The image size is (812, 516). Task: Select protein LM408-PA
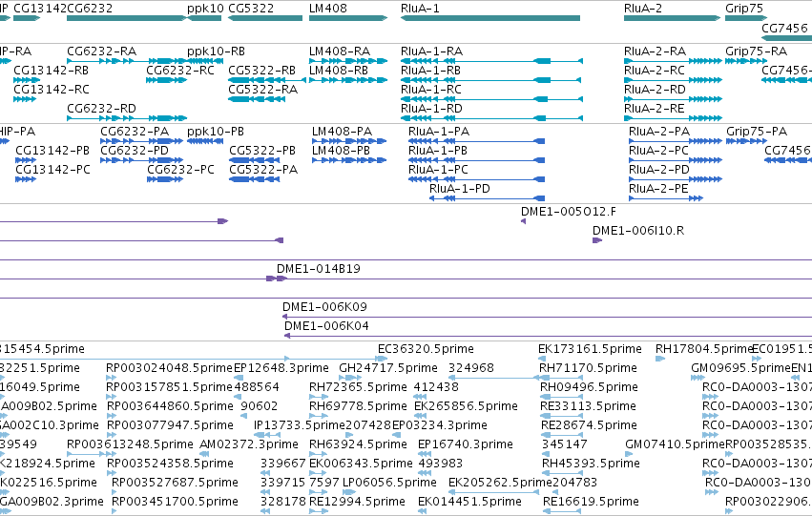pyautogui.click(x=349, y=141)
